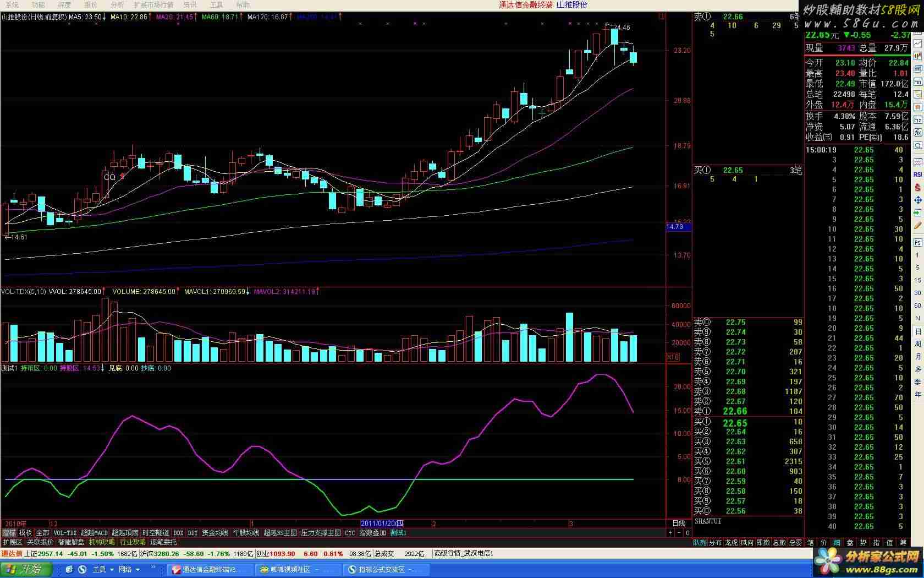This screenshot has height=578, width=924.
Task: Select the pencil drawing tool icon
Action: coord(917,226)
